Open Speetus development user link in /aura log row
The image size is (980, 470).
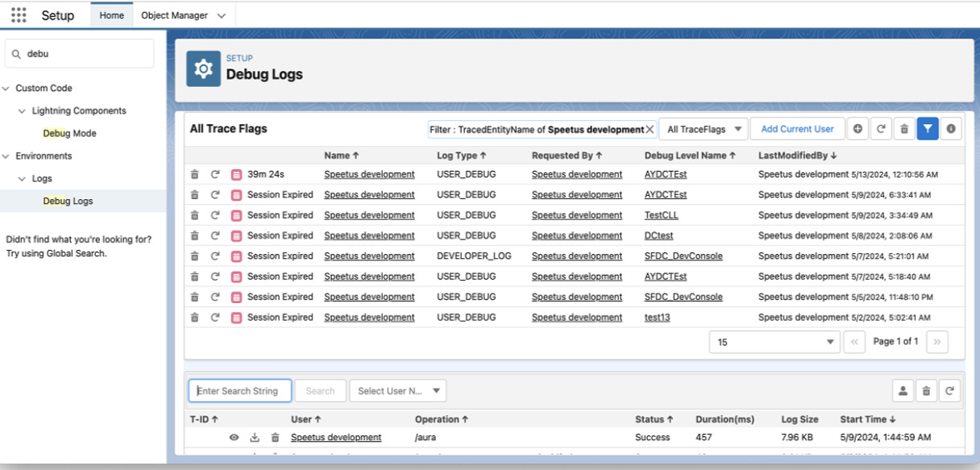pyautogui.click(x=336, y=438)
